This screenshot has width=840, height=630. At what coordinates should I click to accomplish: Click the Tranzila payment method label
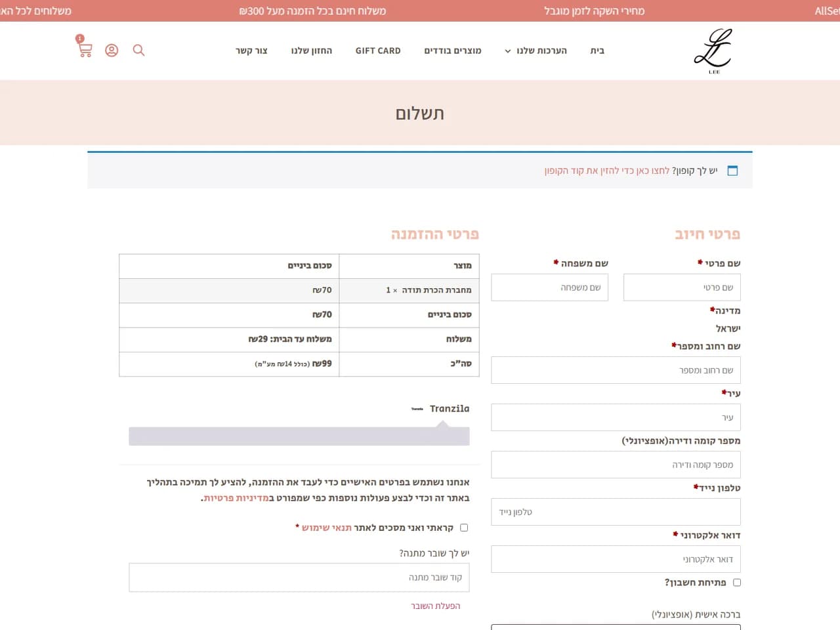click(x=450, y=409)
